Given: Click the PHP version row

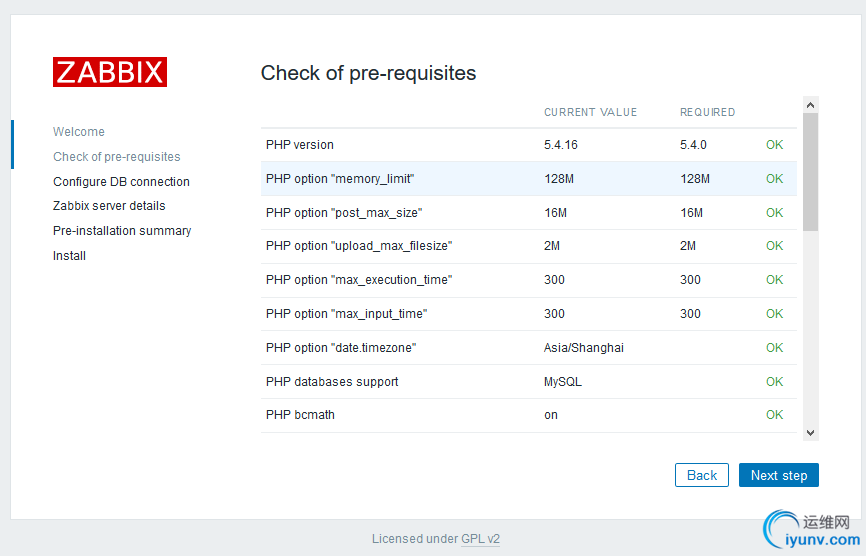Looking at the screenshot, I should [x=528, y=145].
